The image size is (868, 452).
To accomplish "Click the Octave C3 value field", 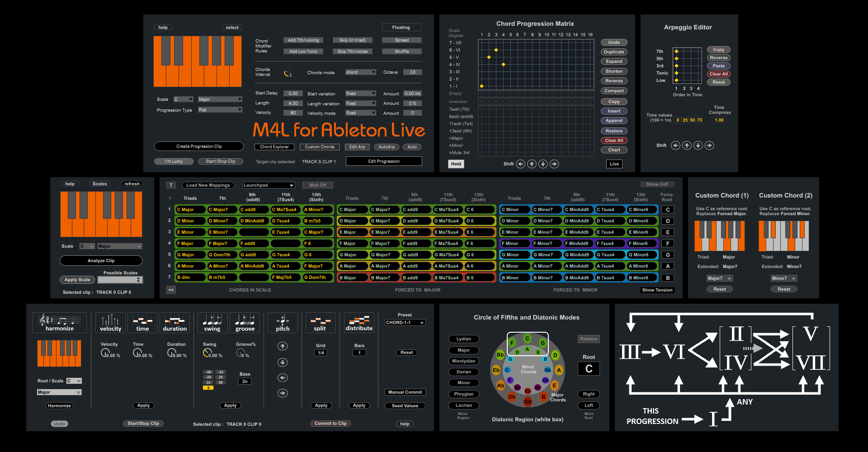I will pyautogui.click(x=412, y=72).
